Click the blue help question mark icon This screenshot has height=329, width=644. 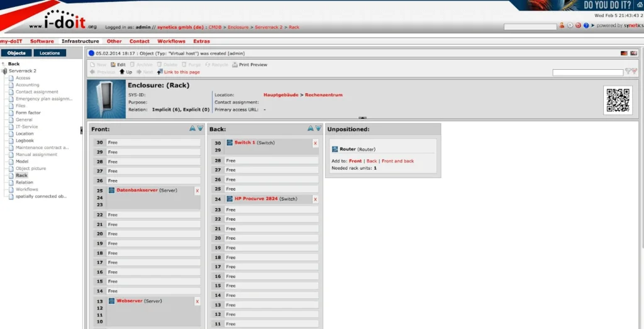[x=586, y=26]
